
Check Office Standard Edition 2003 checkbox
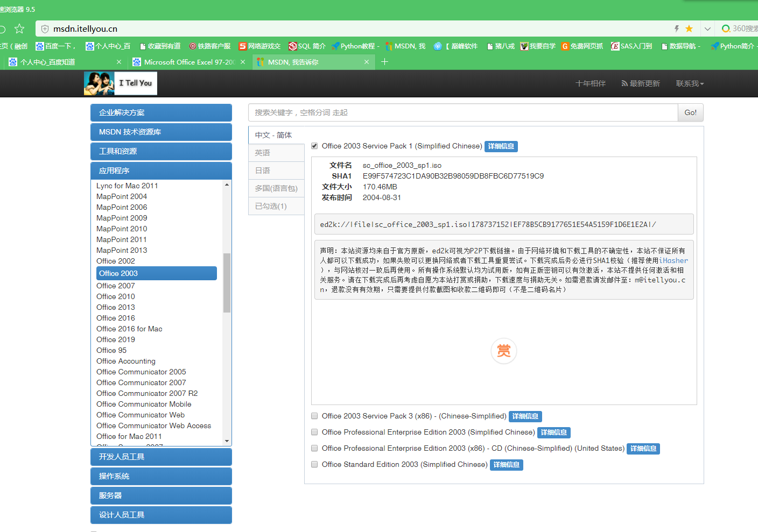click(314, 464)
